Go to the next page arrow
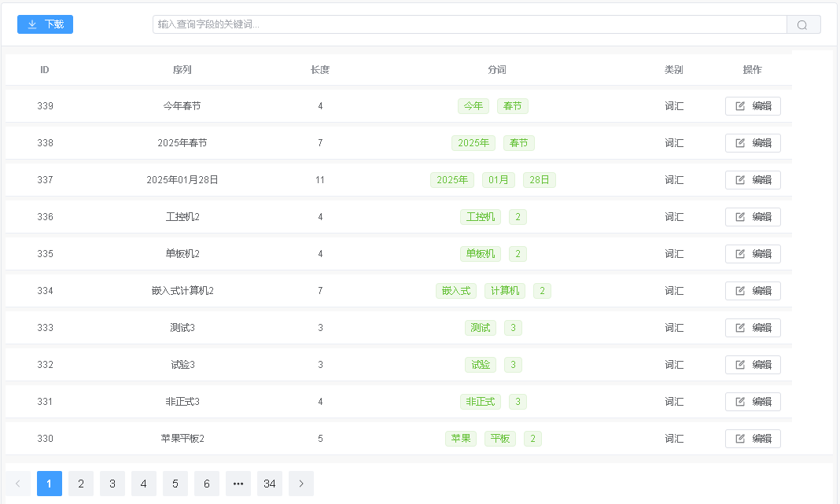Screen dimensions: 840x504 tap(301, 484)
